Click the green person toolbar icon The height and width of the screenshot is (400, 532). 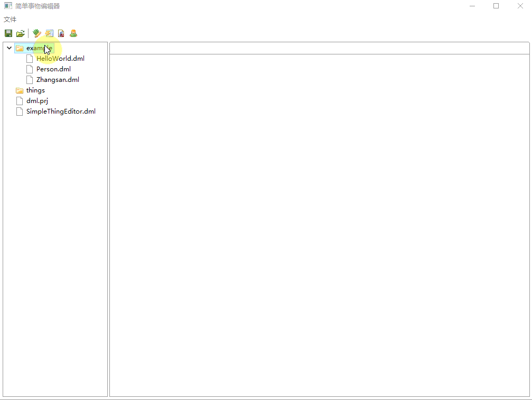pos(73,33)
